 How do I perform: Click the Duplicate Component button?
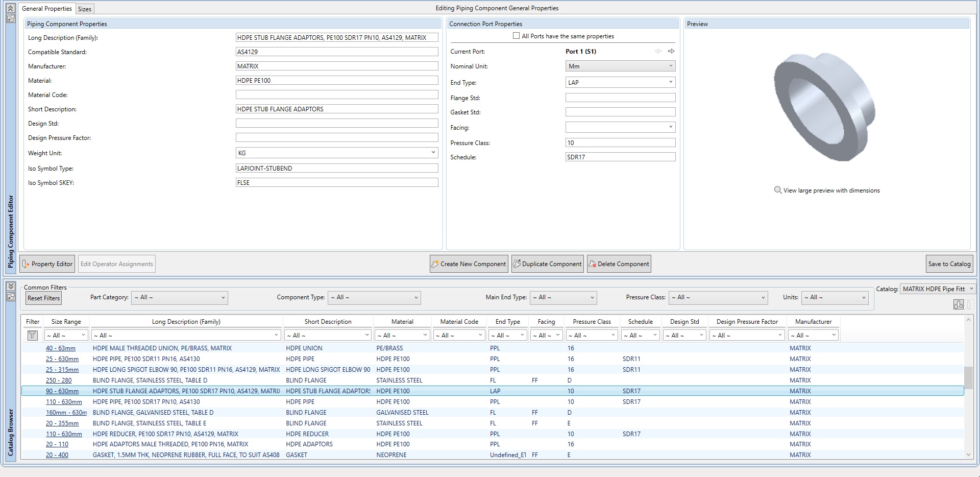pos(547,264)
